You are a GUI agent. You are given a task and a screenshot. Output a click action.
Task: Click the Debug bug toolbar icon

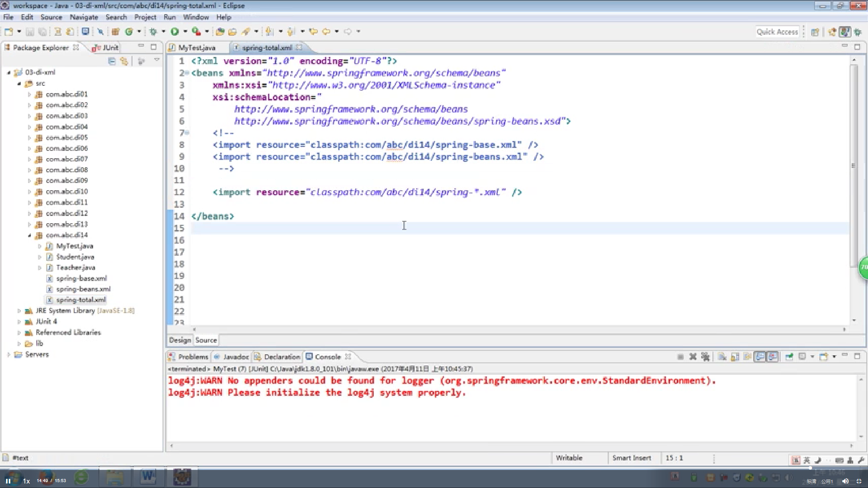pyautogui.click(x=153, y=32)
